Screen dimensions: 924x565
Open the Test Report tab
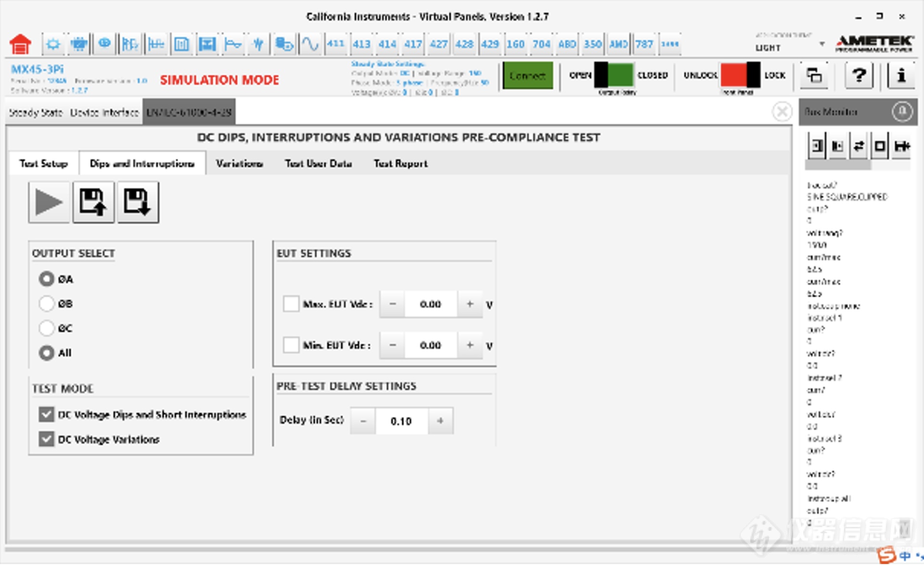(400, 164)
